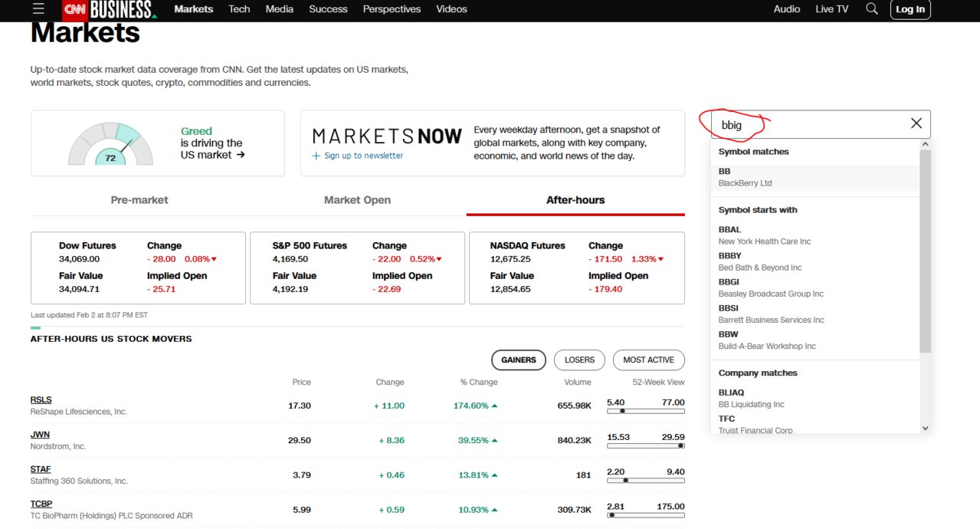The width and height of the screenshot is (980, 529).
Task: Open the Live TV link
Action: coord(832,9)
